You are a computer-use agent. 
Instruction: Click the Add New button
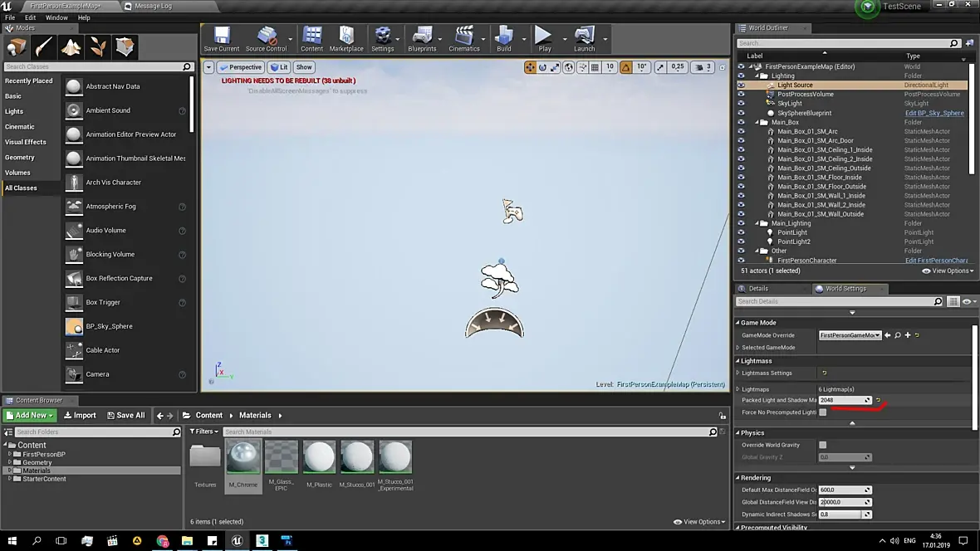coord(30,416)
